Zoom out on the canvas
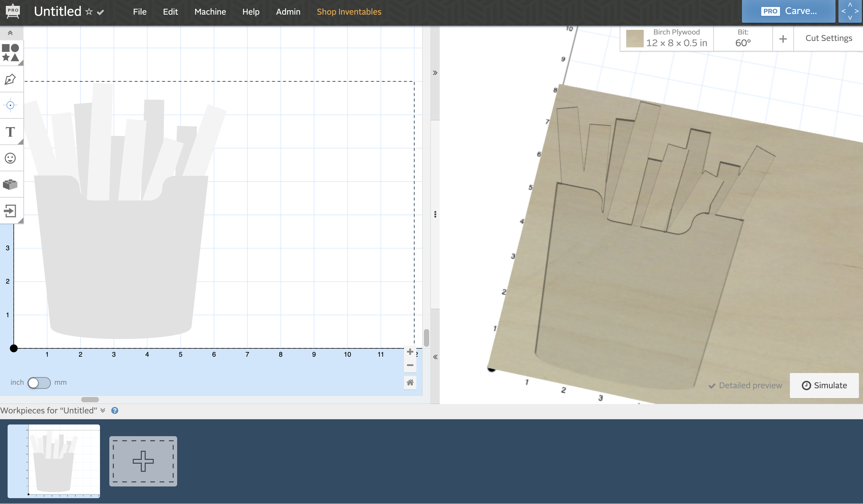The height and width of the screenshot is (504, 863). [410, 365]
